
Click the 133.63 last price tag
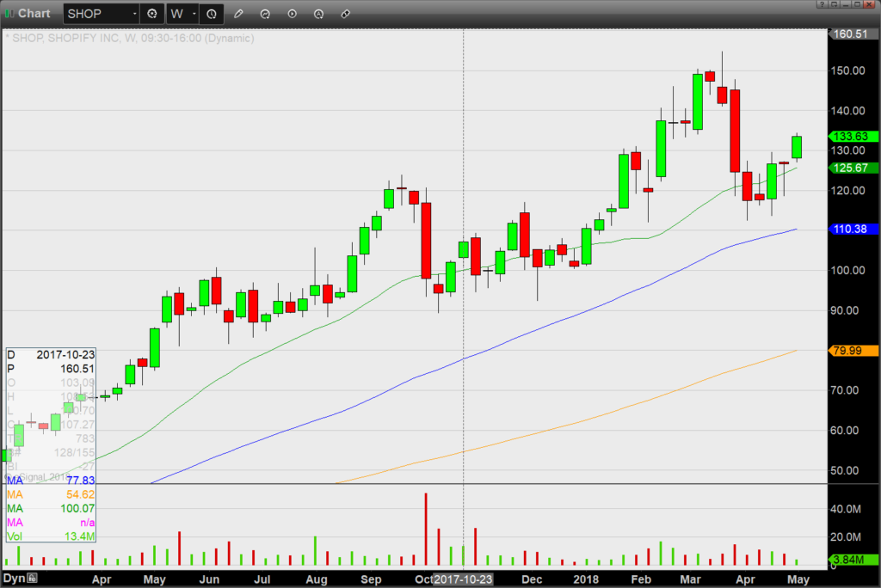[853, 137]
